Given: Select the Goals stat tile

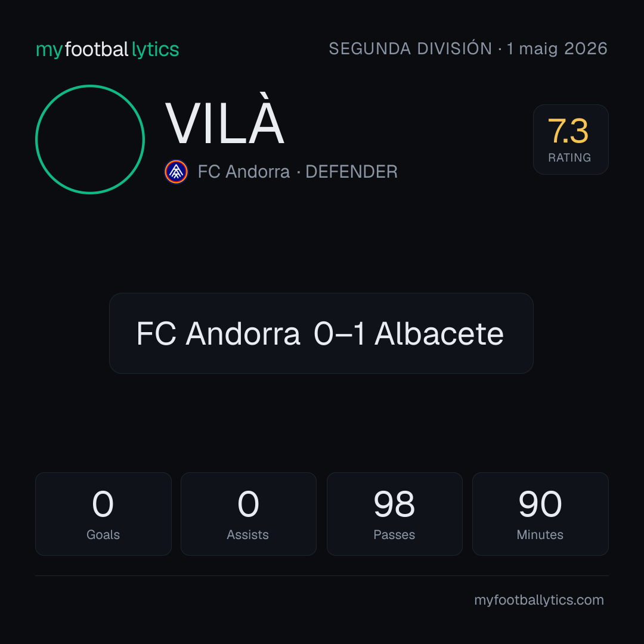Looking at the screenshot, I should pos(103,514).
